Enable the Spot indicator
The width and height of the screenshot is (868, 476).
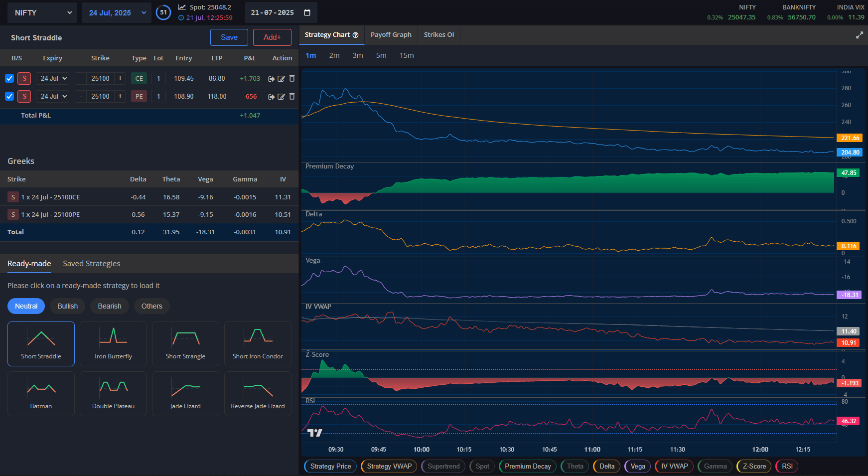(482, 467)
